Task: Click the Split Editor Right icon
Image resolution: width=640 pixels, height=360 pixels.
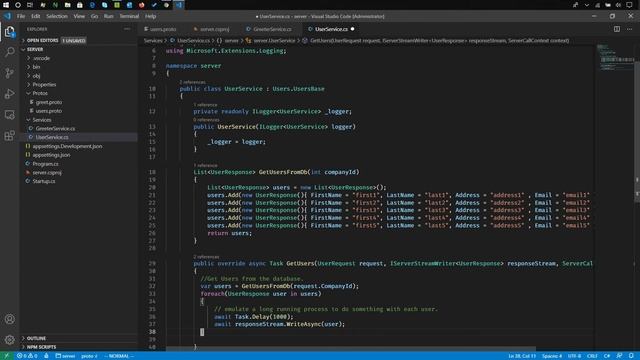Action: pos(617,29)
